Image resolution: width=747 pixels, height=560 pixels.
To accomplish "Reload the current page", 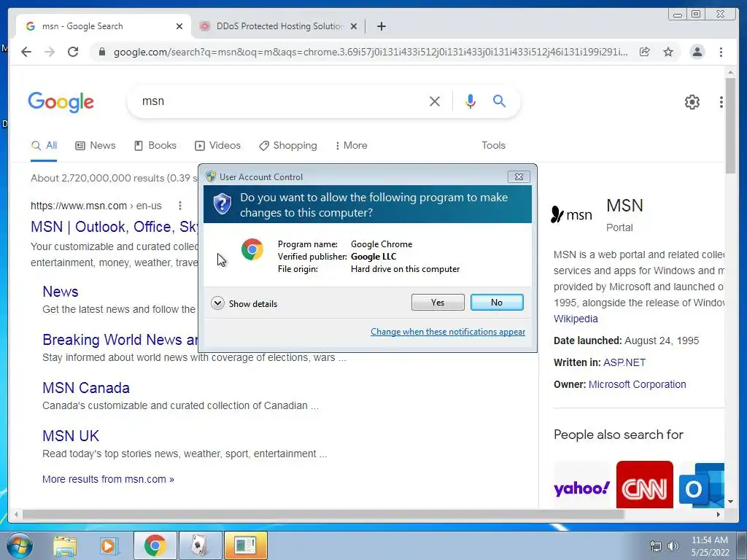I will pos(73,52).
